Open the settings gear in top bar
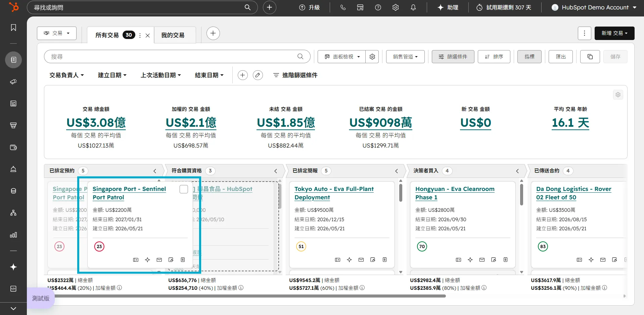This screenshot has width=644, height=315. [396, 7]
